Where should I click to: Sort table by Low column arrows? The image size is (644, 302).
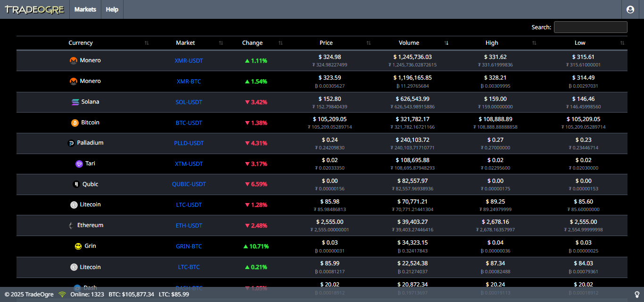point(622,43)
